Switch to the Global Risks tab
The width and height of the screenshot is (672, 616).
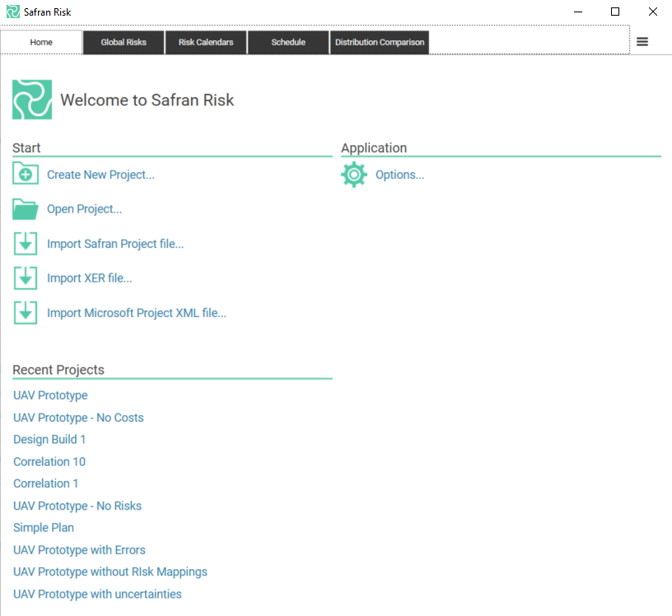click(x=124, y=42)
